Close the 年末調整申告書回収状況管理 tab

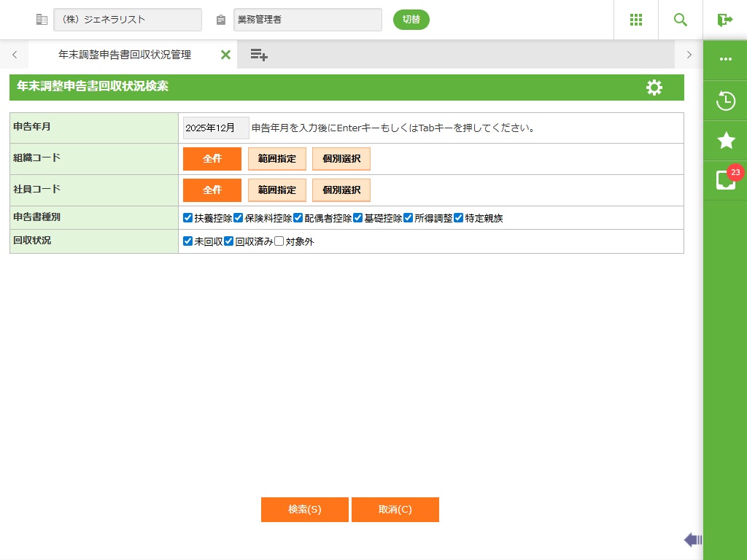(x=225, y=55)
